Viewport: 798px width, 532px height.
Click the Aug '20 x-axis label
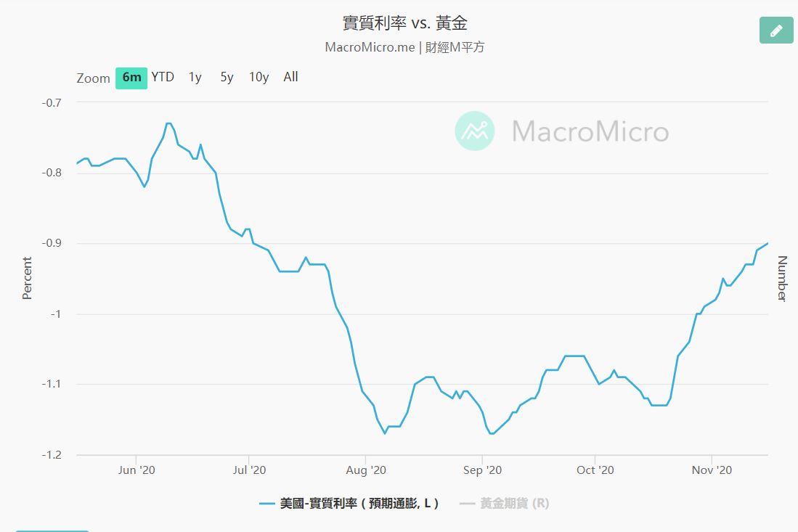[x=367, y=470]
